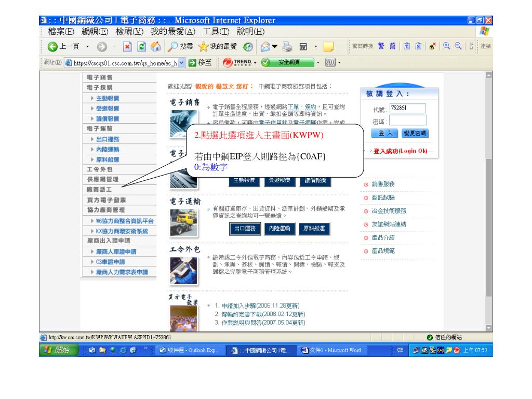This screenshot has height=399, width=532.
Task: Convert the page to traditional Chinese 繁
Action: (381, 46)
